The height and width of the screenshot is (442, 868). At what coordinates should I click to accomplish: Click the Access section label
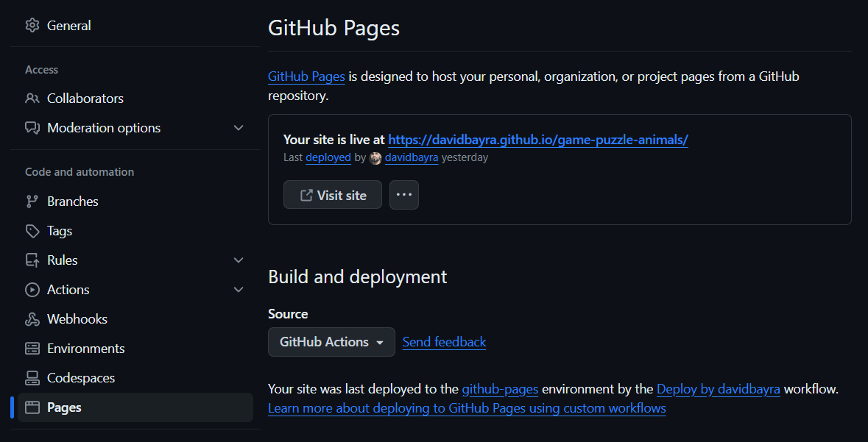(x=41, y=70)
